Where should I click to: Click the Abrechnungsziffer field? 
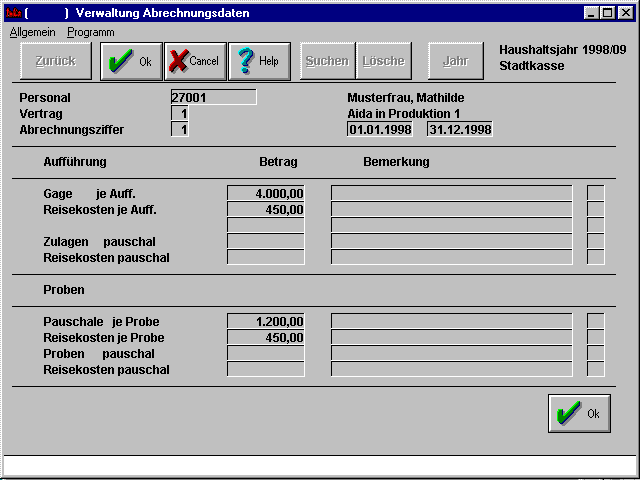click(x=180, y=130)
